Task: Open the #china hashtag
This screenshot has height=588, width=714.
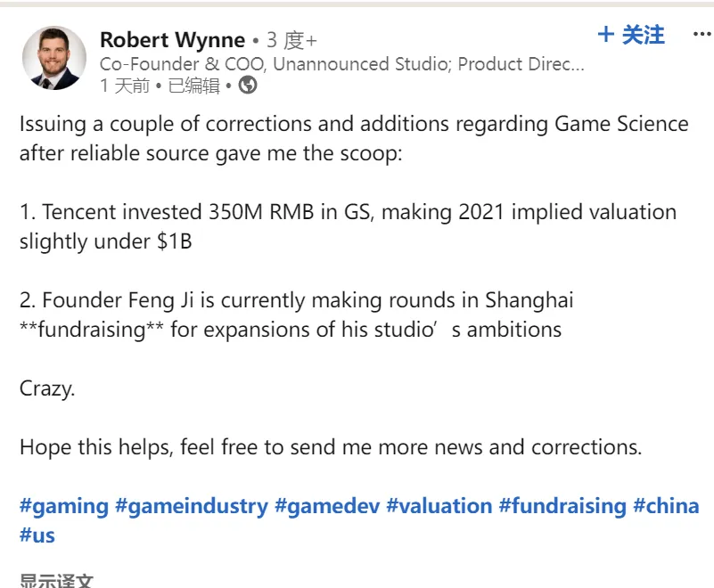Action: (666, 506)
